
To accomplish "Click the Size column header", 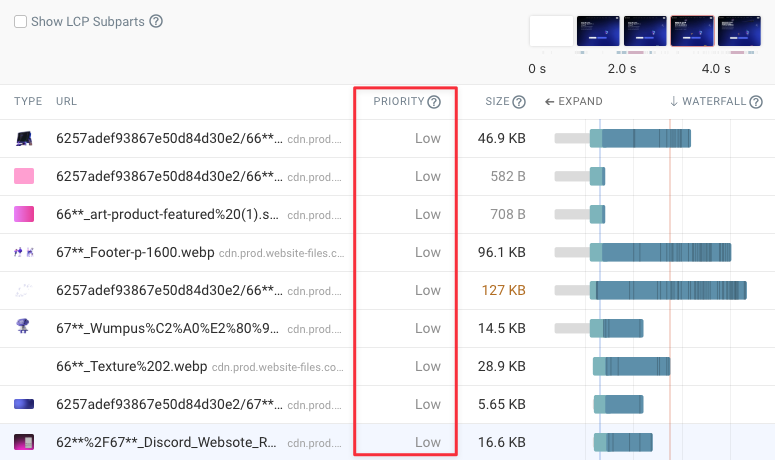I will point(497,102).
